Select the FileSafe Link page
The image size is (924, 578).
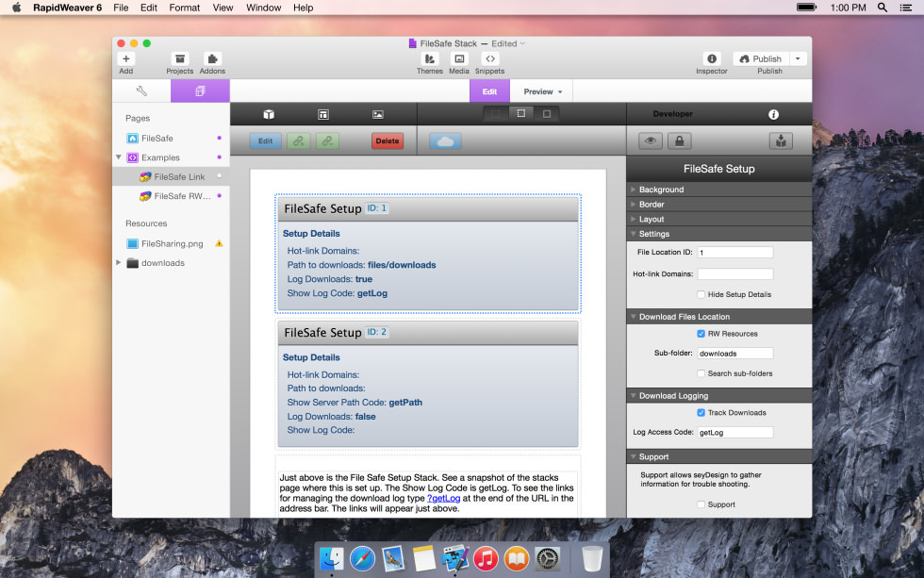171,176
